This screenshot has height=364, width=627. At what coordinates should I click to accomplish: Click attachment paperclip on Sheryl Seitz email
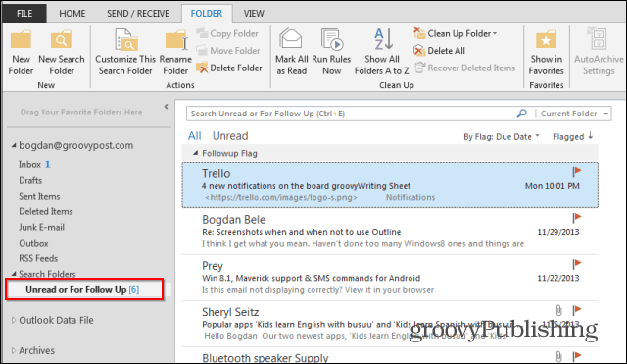coord(558,310)
